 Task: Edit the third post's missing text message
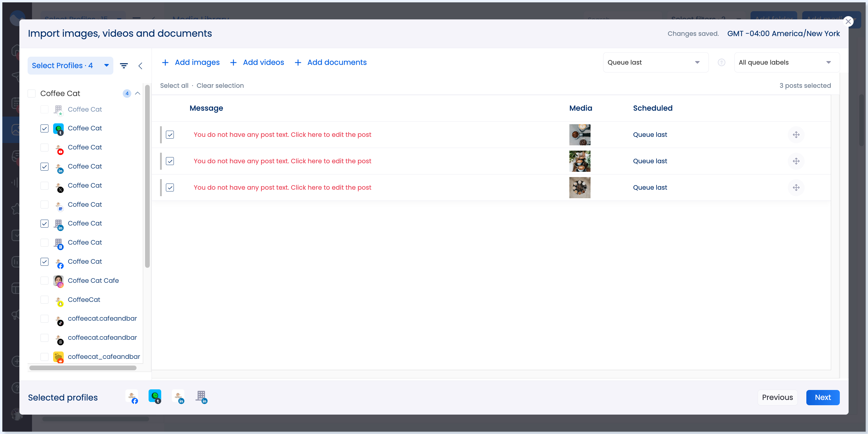(282, 188)
